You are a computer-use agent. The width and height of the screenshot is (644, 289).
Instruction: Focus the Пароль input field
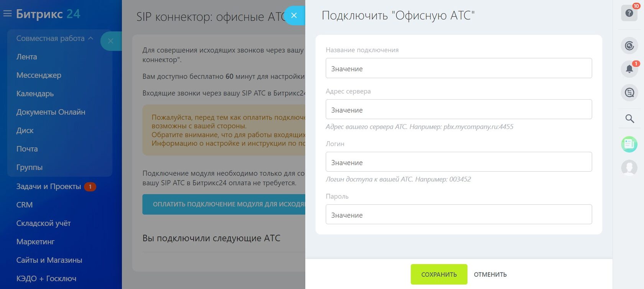coord(458,214)
